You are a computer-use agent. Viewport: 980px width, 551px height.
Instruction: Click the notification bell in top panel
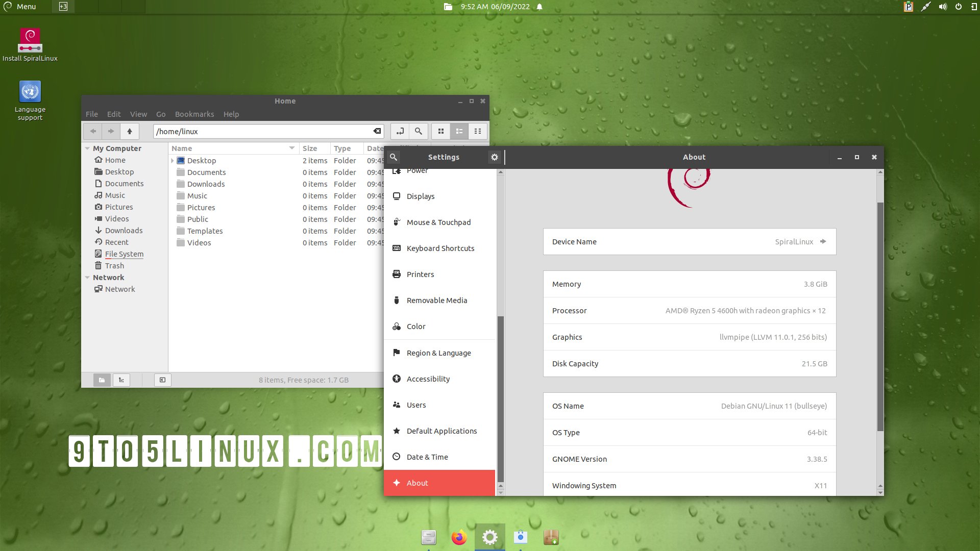[540, 7]
